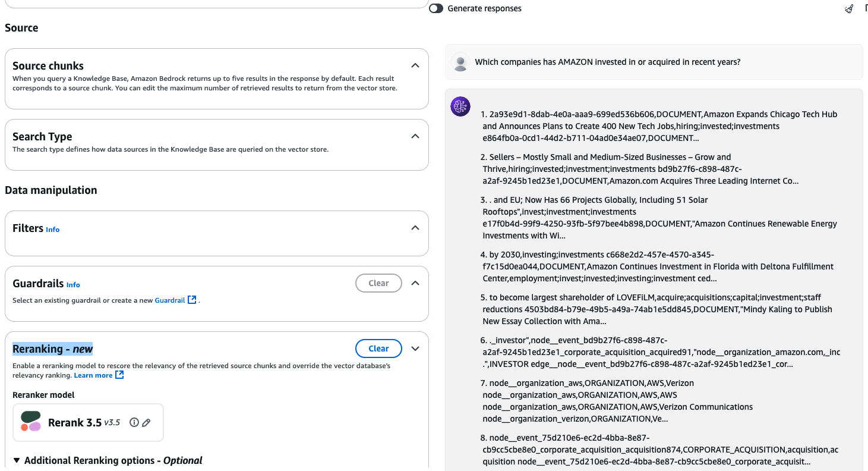Viewport: 868px width, 471px height.
Task: Click the clear chat broom icon
Action: point(850,8)
